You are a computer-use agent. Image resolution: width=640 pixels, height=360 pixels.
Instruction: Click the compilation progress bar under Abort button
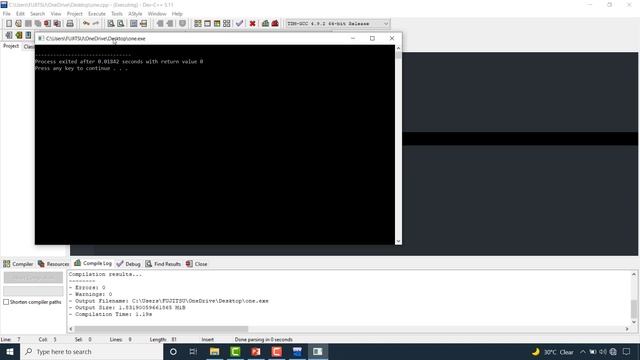(x=33, y=291)
